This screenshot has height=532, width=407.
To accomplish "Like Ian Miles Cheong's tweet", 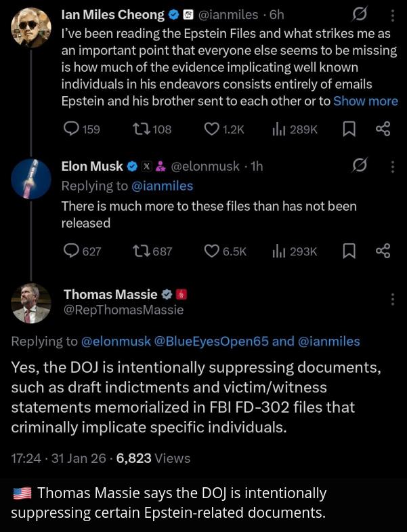I will (224, 129).
